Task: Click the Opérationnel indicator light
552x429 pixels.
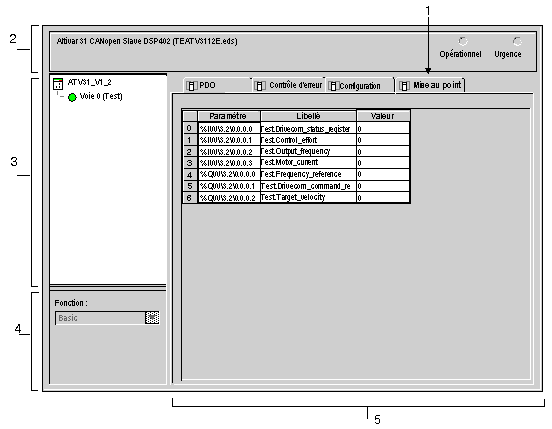Action: click(463, 42)
